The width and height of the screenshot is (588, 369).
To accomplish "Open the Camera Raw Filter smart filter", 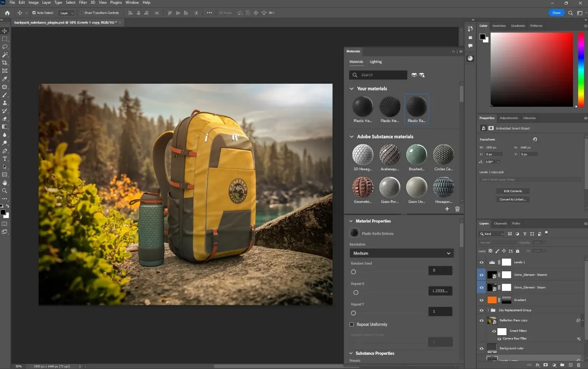I will click(x=515, y=338).
